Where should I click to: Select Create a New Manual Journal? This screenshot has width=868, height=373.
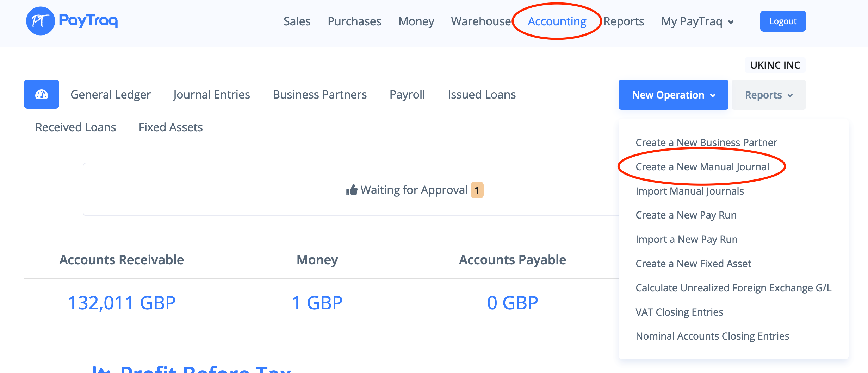(x=702, y=167)
